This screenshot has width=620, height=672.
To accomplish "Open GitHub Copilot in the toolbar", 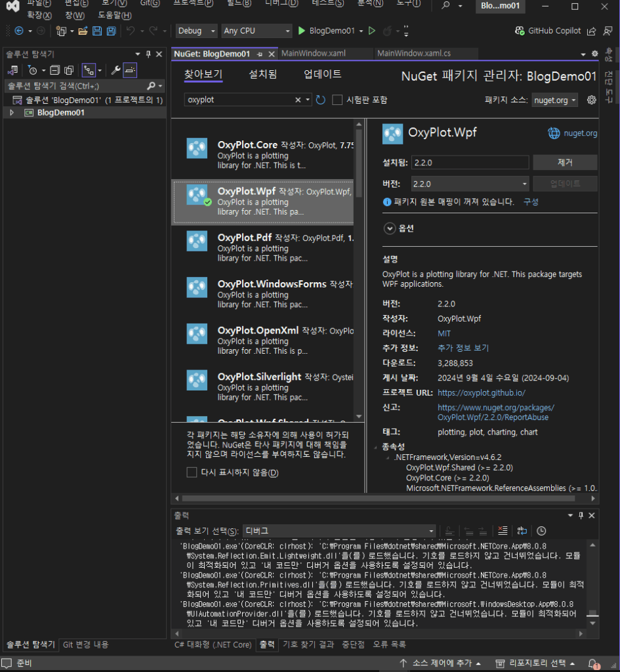I will (548, 31).
